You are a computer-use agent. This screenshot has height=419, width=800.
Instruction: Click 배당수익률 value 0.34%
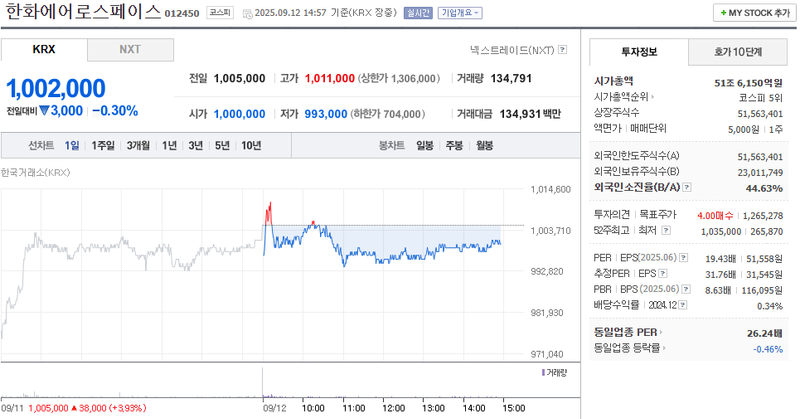[x=769, y=306]
